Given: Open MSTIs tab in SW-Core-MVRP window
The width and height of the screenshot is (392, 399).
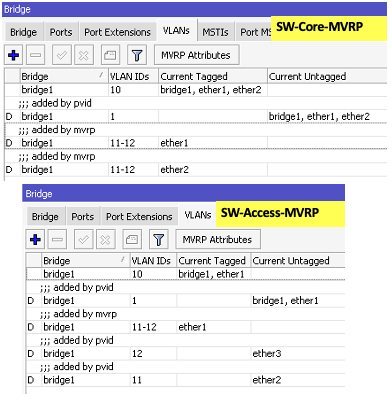Looking at the screenshot, I should 216,32.
